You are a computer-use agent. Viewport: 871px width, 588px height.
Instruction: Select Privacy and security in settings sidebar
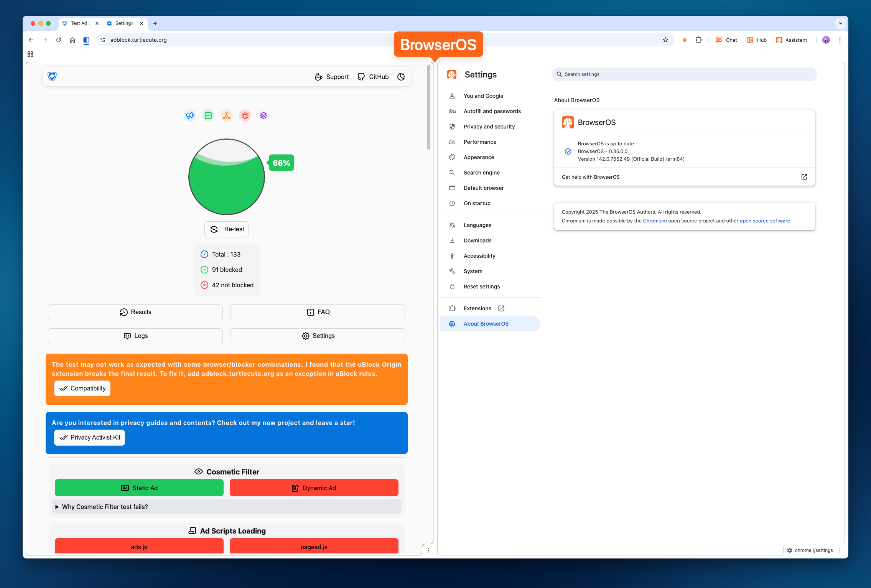pos(489,127)
